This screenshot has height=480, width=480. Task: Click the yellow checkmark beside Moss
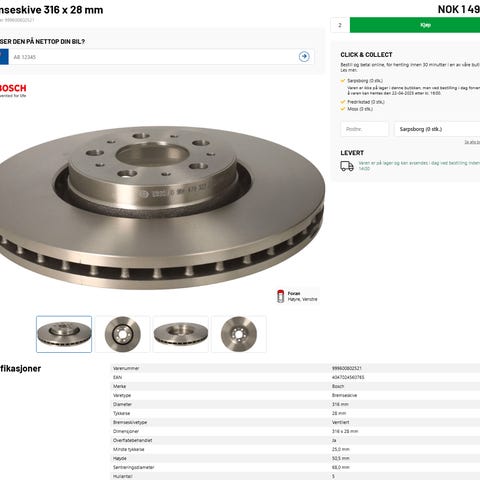(x=342, y=109)
